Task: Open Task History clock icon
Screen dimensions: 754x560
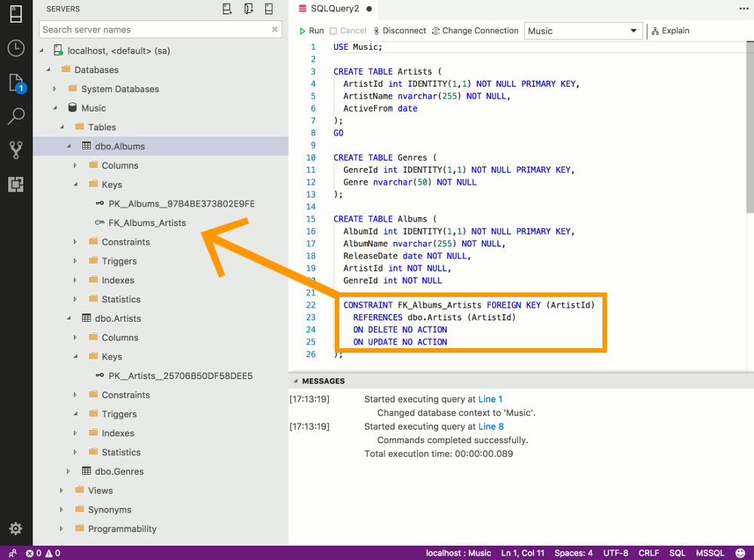Action: pos(16,48)
